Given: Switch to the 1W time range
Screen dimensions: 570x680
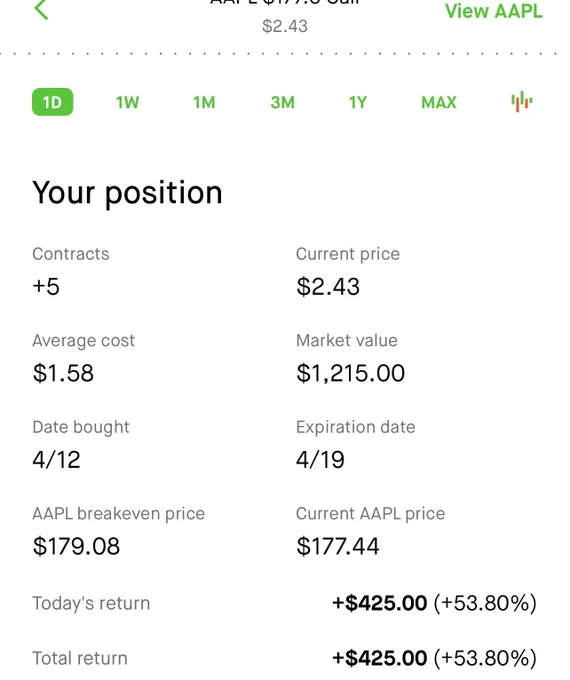Looking at the screenshot, I should pos(128,103).
